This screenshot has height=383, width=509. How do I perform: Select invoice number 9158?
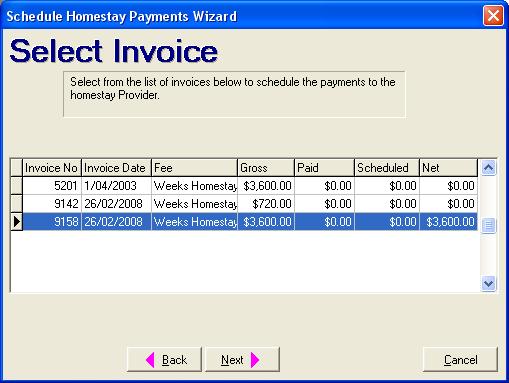(52, 222)
